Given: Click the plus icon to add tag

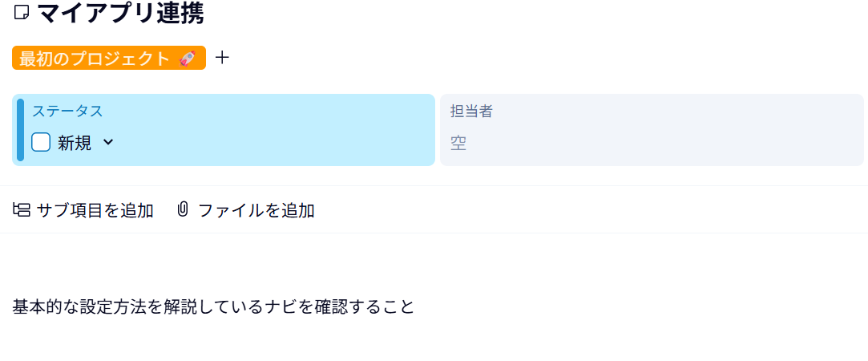Looking at the screenshot, I should point(223,58).
